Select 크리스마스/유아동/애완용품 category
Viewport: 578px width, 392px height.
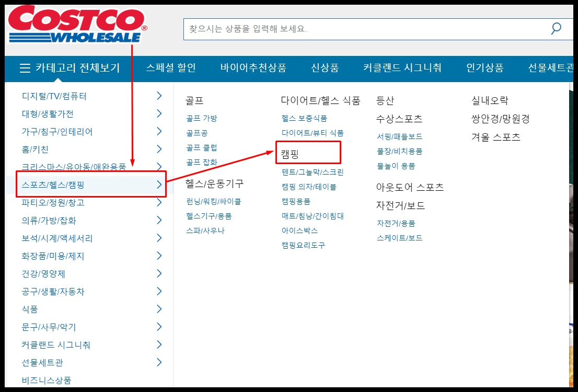coord(74,167)
